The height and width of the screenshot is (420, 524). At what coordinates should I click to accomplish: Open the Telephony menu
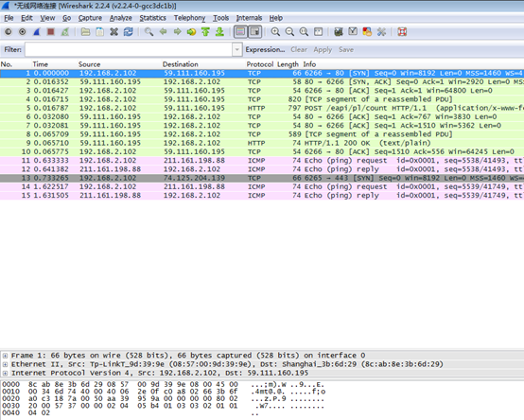pyautogui.click(x=189, y=18)
